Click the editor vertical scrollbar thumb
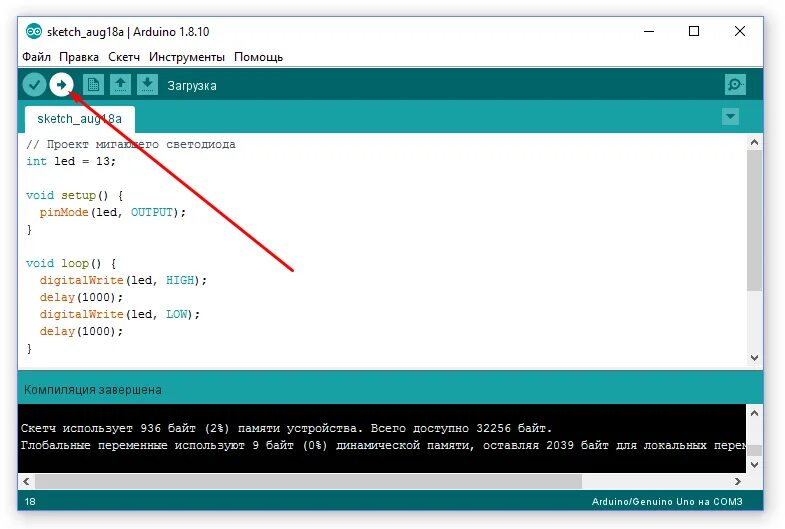The width and height of the screenshot is (785, 529). [754, 220]
